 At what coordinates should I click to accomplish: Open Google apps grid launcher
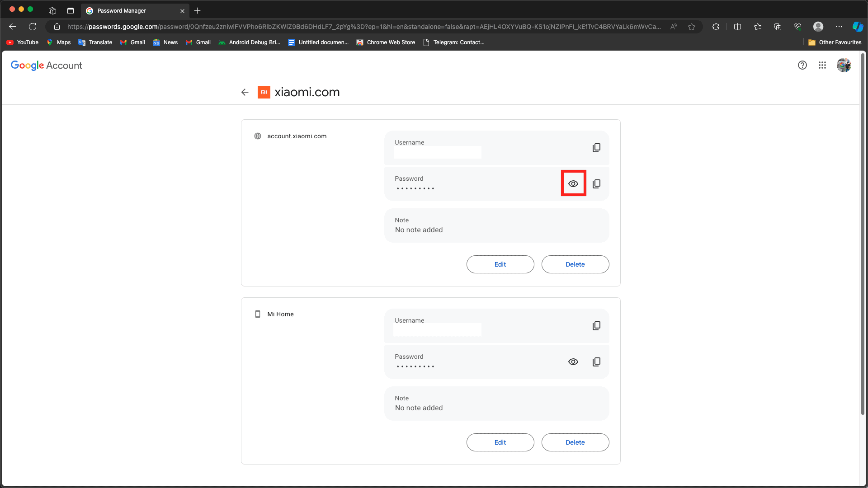(822, 65)
